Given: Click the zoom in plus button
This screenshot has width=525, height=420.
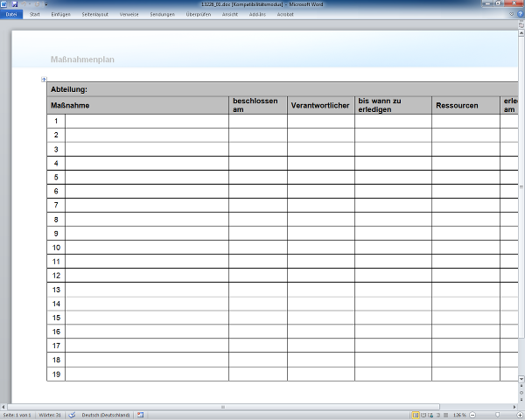Looking at the screenshot, I should point(520,414).
